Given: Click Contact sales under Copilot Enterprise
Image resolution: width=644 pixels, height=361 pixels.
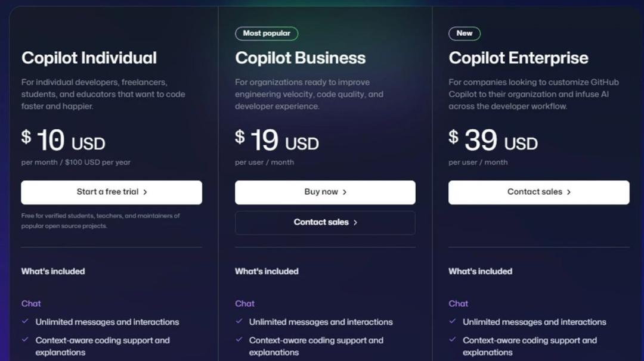Looking at the screenshot, I should point(539,192).
